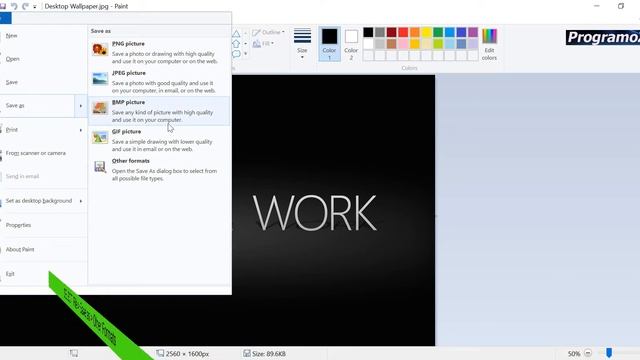Click New in the File menu
Viewport: 640px width, 360px height.
11,36
